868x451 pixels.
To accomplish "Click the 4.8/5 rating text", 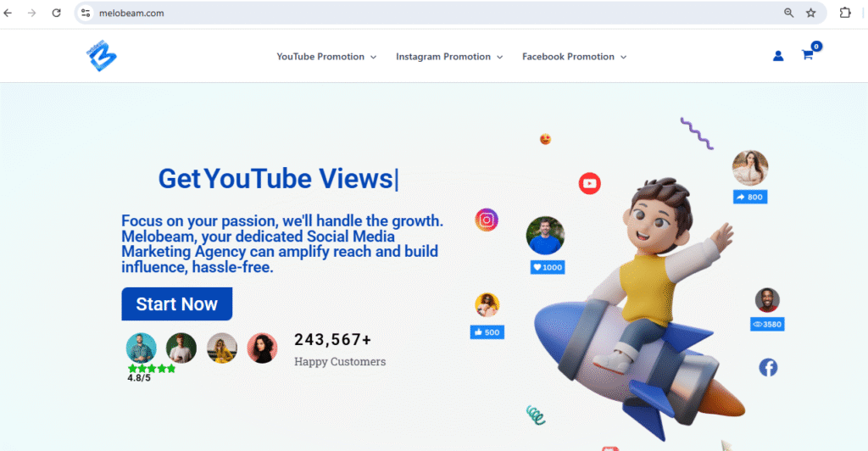I will pyautogui.click(x=139, y=378).
